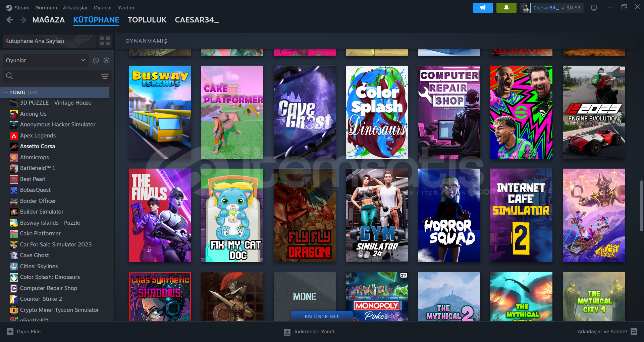Click the Apex Legends game icon
Screen dimensions: 644x342
(x=14, y=136)
